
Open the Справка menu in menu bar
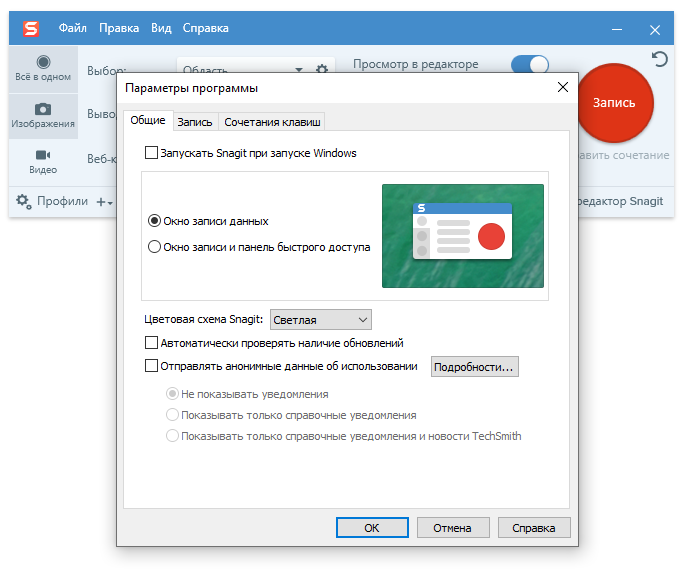206,28
